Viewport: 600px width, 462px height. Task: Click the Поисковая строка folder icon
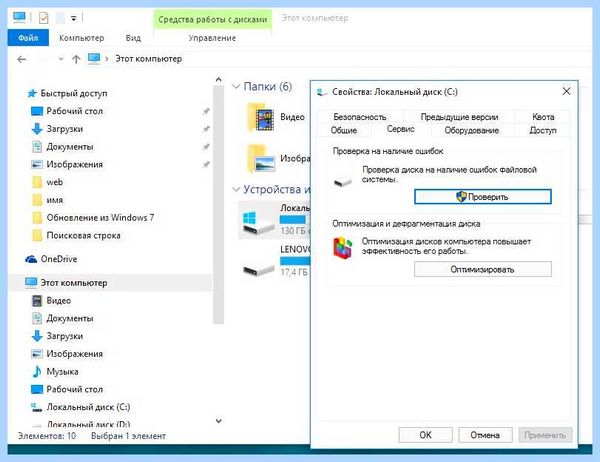37,236
